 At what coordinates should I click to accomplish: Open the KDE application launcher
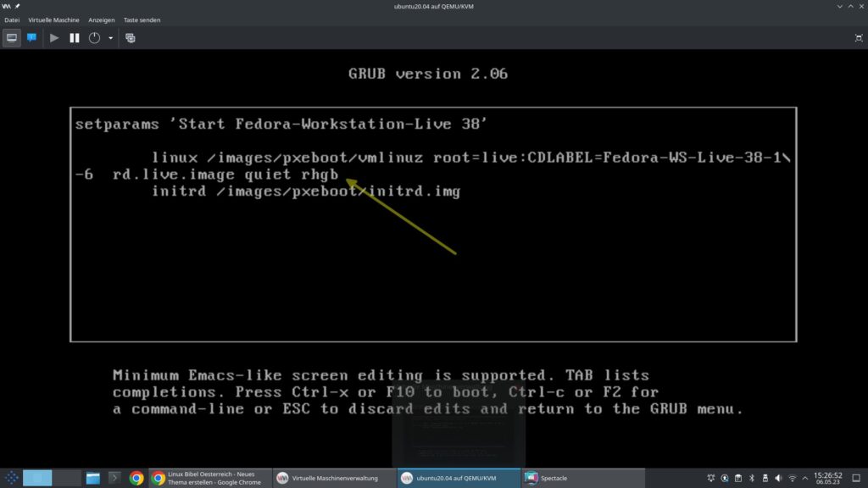[x=11, y=478]
